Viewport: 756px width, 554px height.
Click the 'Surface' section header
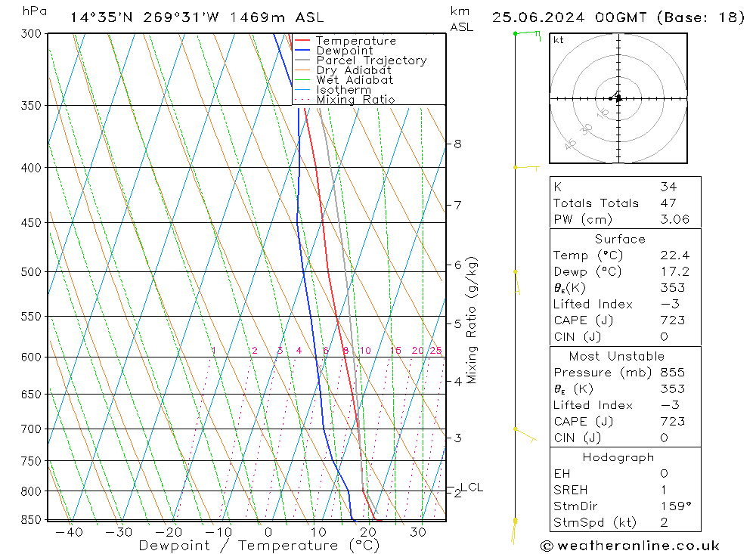coord(620,239)
